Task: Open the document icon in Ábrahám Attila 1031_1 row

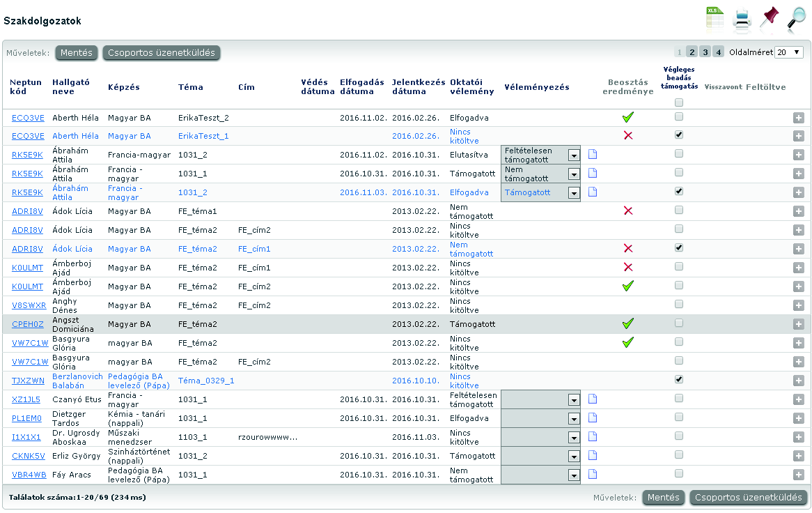Action: tap(593, 173)
